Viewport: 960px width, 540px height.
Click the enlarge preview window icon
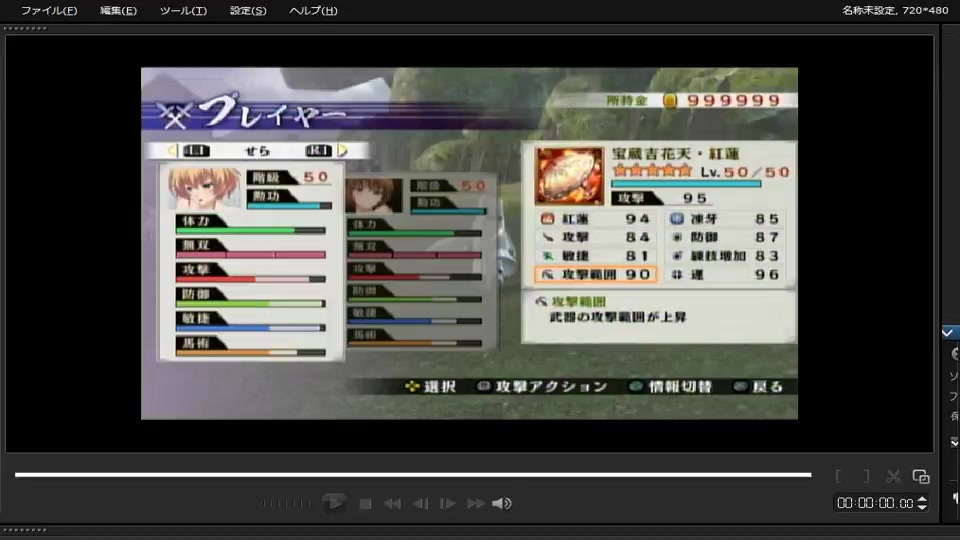(x=921, y=476)
